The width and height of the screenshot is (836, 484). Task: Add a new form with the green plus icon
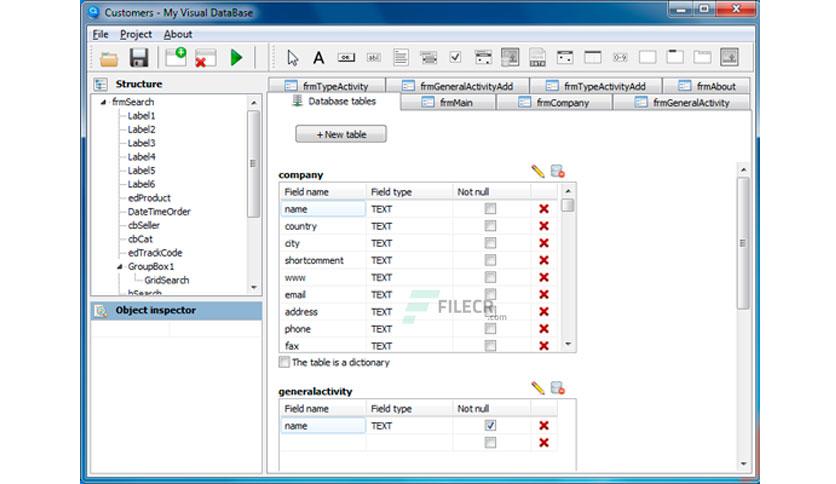pos(175,57)
